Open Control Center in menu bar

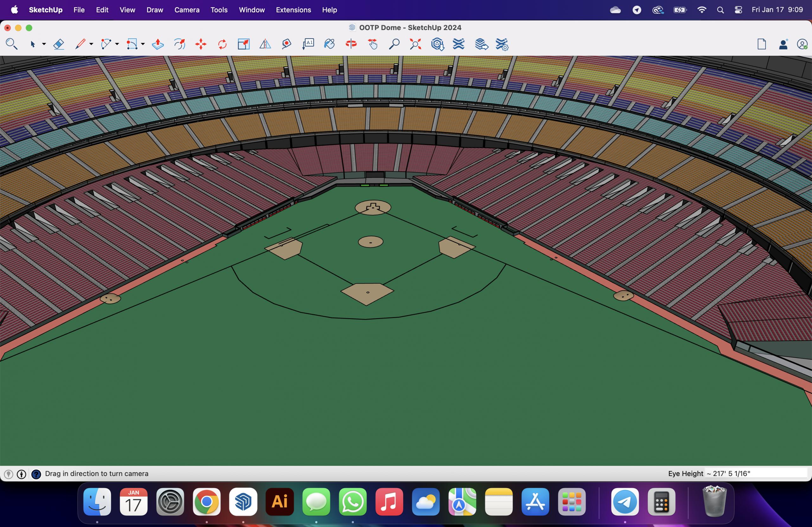[738, 10]
